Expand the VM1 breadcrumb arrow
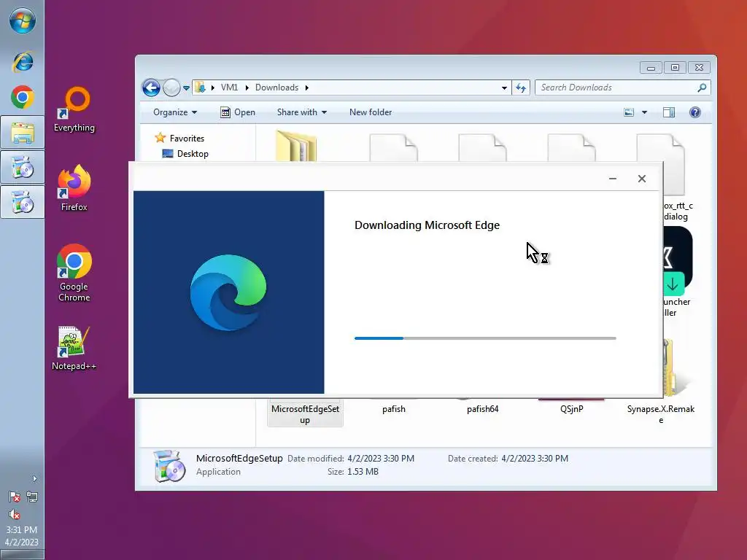The image size is (747, 560). pyautogui.click(x=247, y=87)
